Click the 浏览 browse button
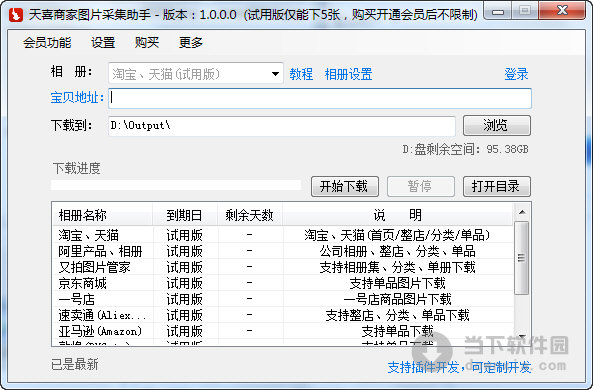The width and height of the screenshot is (593, 390). (x=497, y=126)
